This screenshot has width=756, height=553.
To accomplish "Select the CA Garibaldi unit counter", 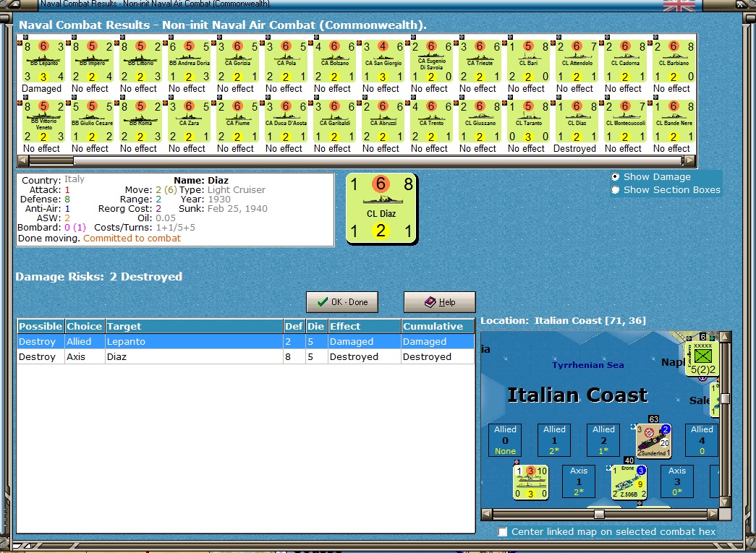I will coord(334,121).
